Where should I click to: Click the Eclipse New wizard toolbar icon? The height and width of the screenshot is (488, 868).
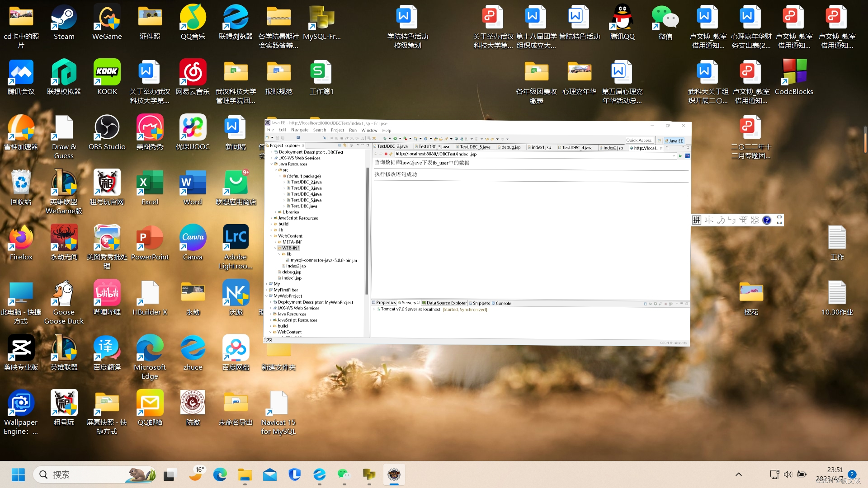pyautogui.click(x=267, y=138)
